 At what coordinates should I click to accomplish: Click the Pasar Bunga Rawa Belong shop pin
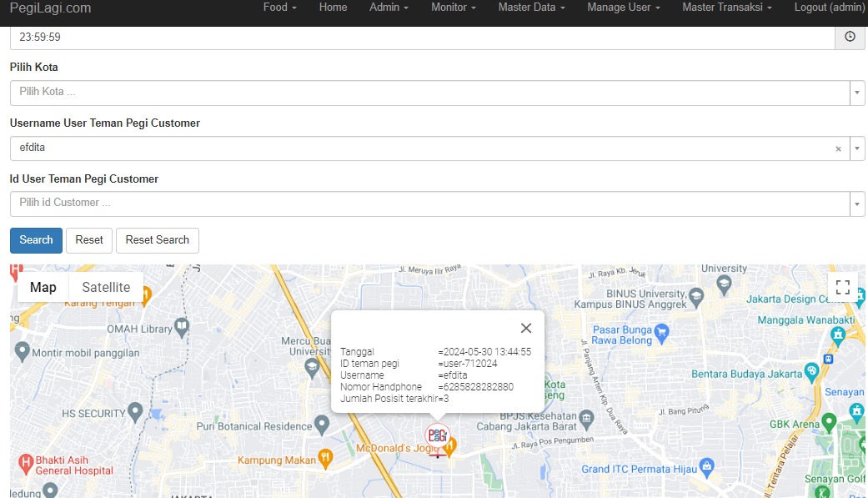click(x=662, y=333)
